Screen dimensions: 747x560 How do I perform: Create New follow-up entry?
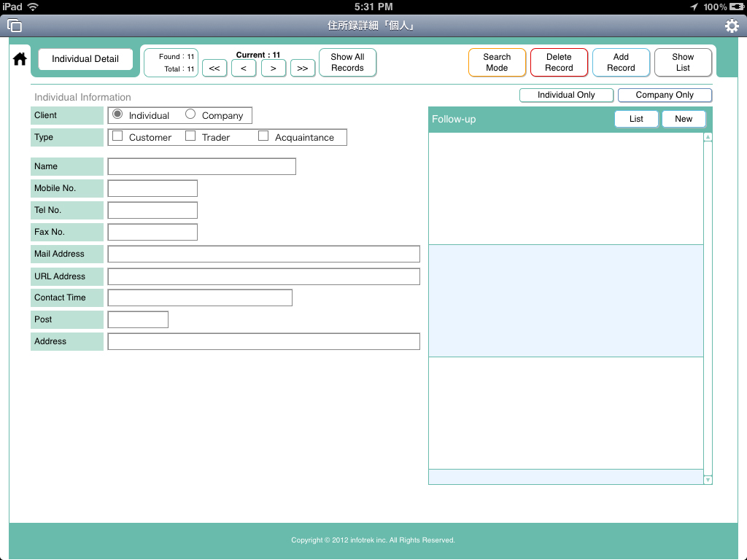pyautogui.click(x=684, y=119)
